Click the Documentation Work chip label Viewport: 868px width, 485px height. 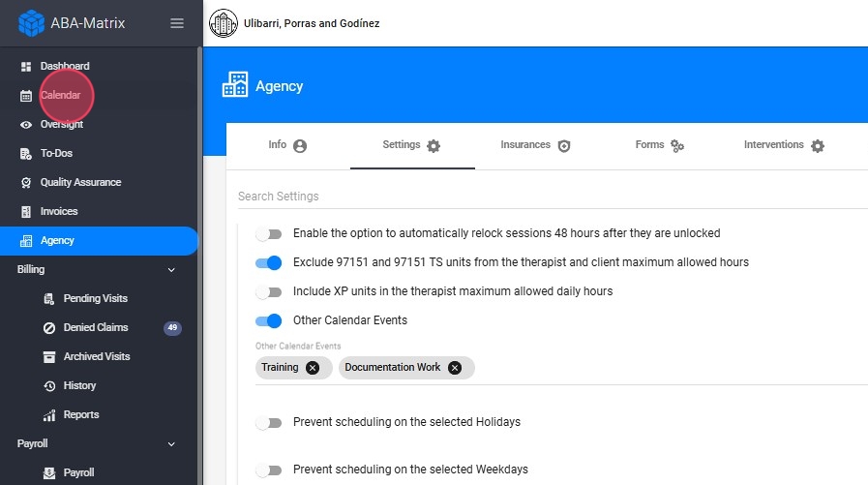tap(393, 368)
